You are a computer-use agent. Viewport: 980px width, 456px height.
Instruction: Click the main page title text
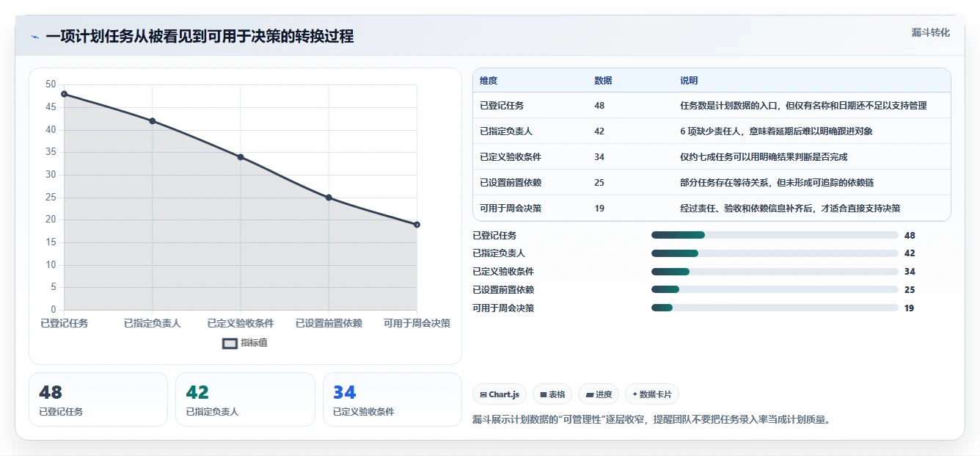200,37
